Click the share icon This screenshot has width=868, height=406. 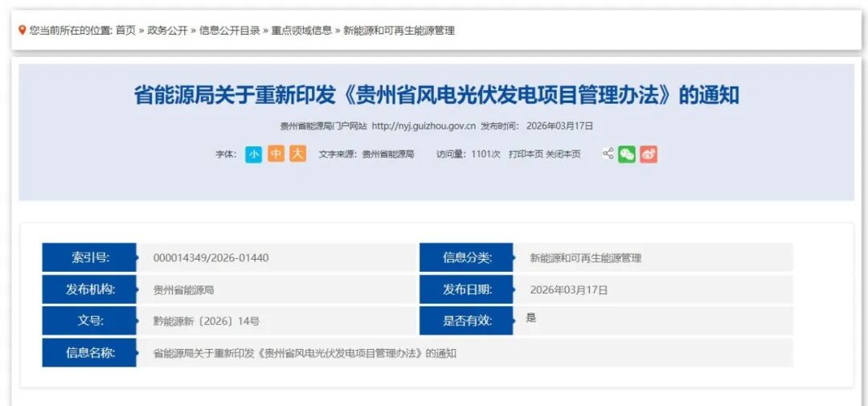pyautogui.click(x=608, y=154)
